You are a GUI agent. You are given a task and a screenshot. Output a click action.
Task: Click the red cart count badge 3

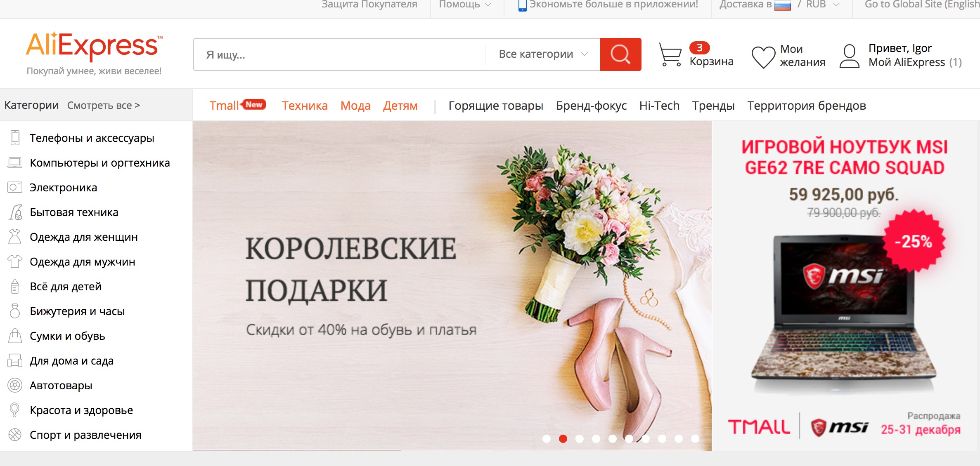[699, 48]
